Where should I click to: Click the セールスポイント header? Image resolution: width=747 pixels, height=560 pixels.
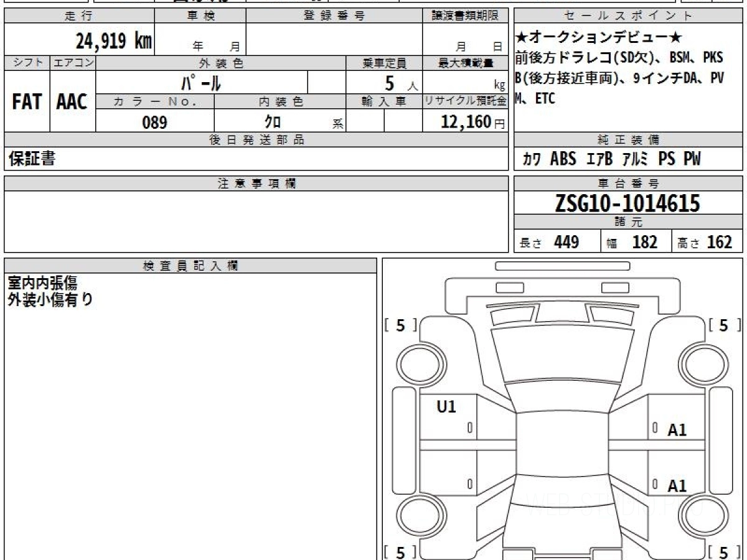click(x=628, y=16)
